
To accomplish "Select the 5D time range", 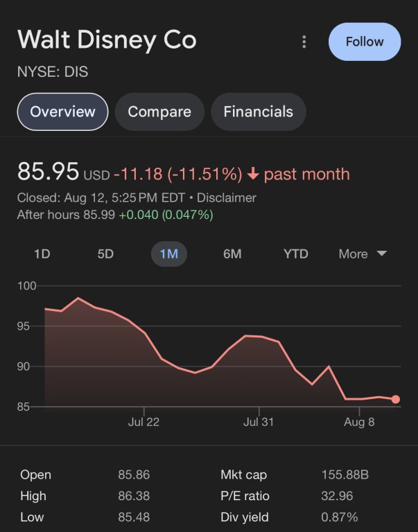I will (x=105, y=254).
